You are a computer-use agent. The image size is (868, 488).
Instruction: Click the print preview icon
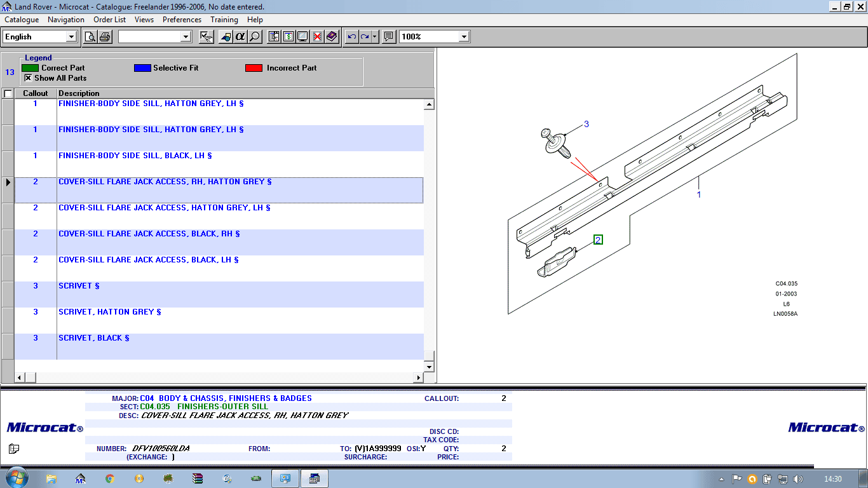point(91,37)
